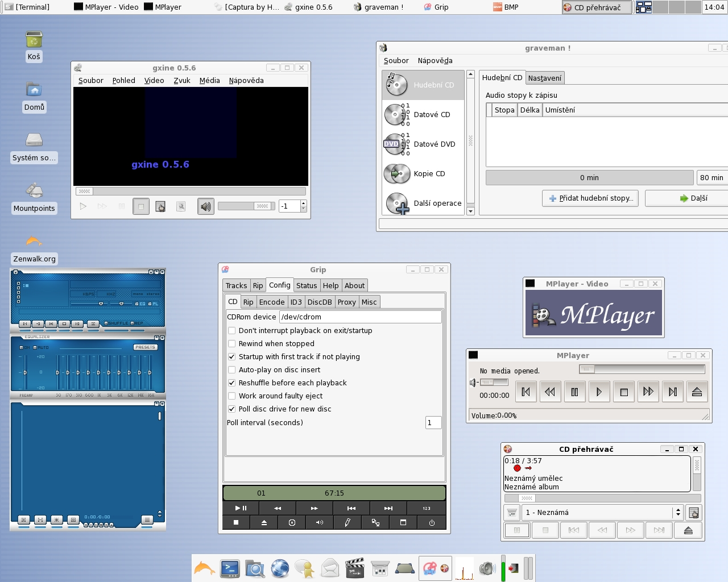Click gxine's mute speaker button
Image resolution: width=728 pixels, height=582 pixels.
click(x=206, y=206)
